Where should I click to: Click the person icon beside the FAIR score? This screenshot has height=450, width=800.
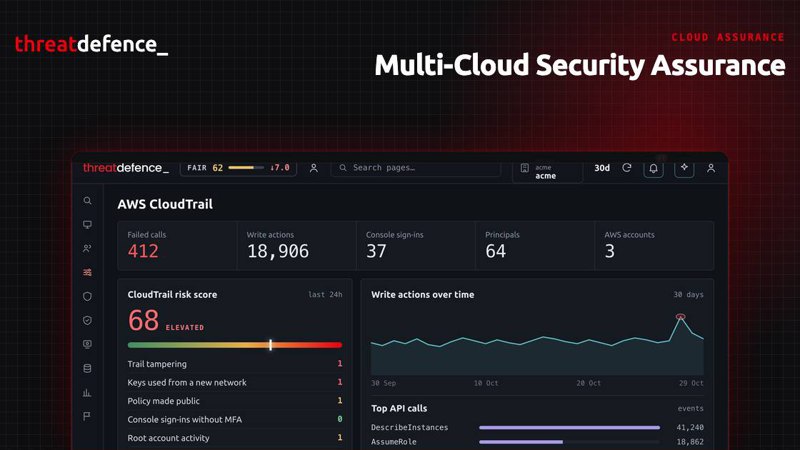[314, 168]
